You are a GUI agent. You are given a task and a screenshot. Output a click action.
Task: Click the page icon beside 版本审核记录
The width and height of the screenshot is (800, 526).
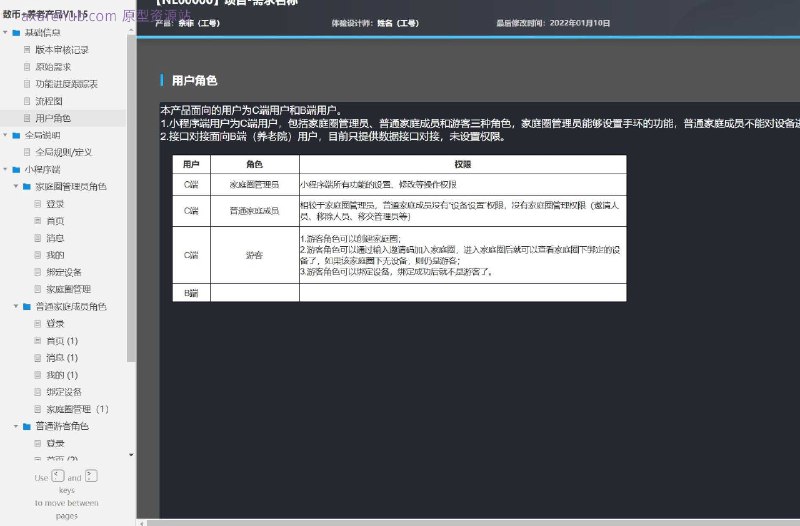coord(27,49)
